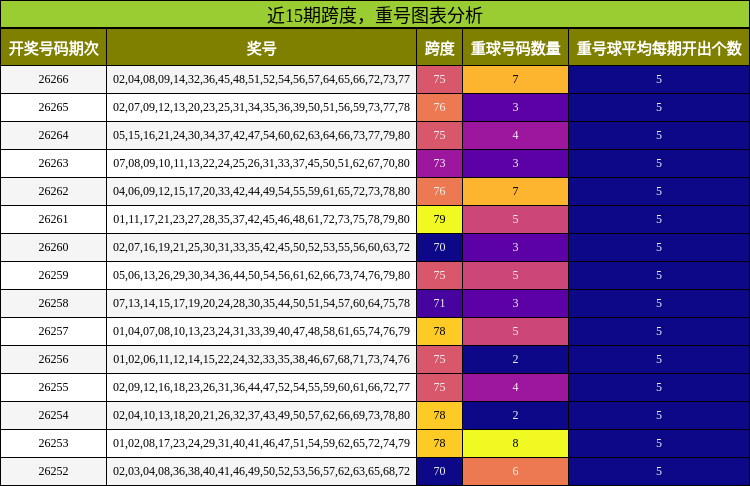Screen dimensions: 750x486
Task: Select winning numbers of issue 26265
Action: [x=261, y=107]
